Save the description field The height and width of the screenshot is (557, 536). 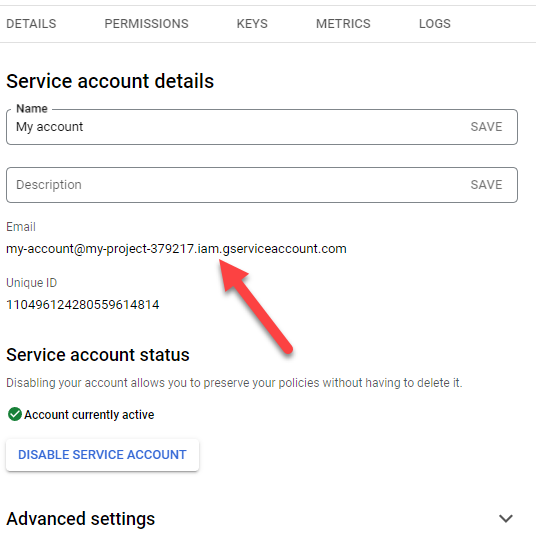486,185
